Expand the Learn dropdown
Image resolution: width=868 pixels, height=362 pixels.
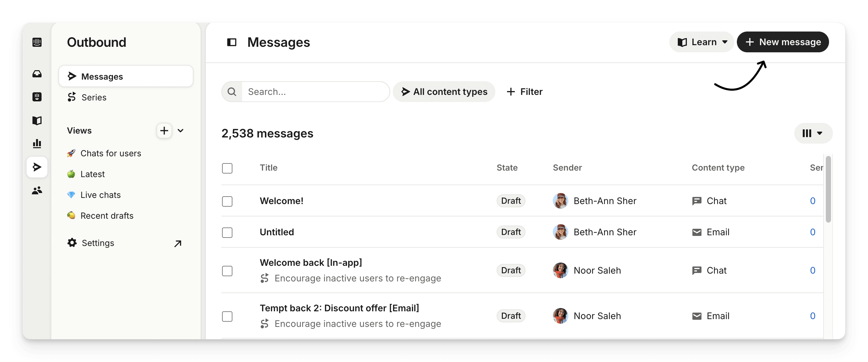701,42
